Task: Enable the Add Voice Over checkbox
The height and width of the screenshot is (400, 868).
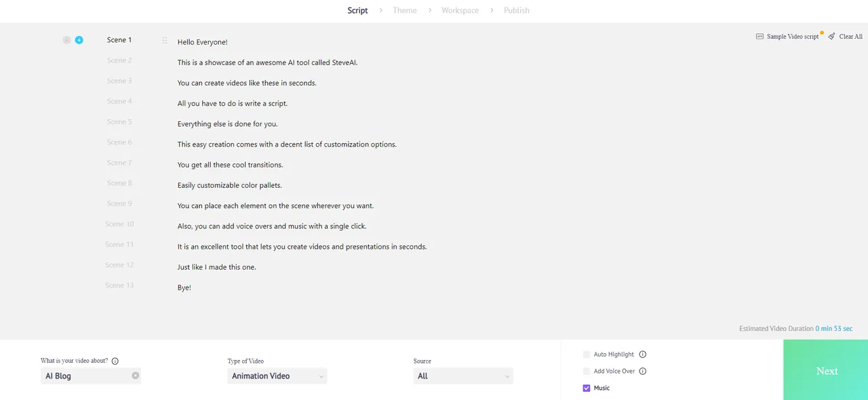Action: pyautogui.click(x=587, y=372)
